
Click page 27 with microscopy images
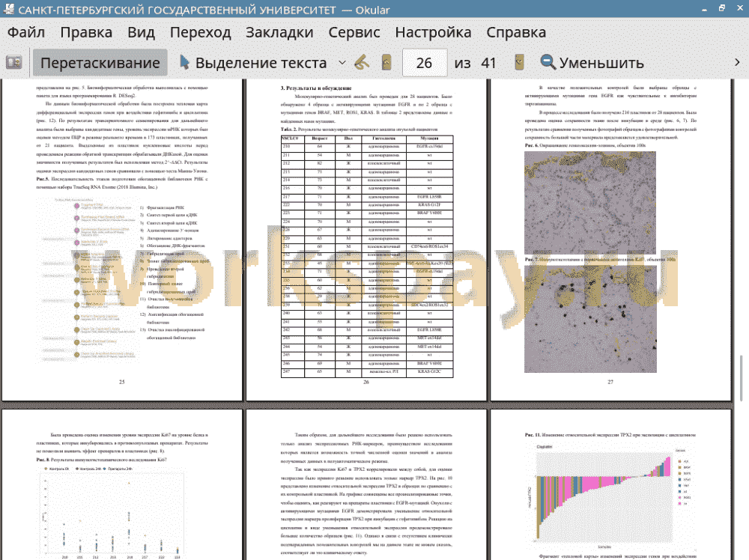click(x=610, y=240)
